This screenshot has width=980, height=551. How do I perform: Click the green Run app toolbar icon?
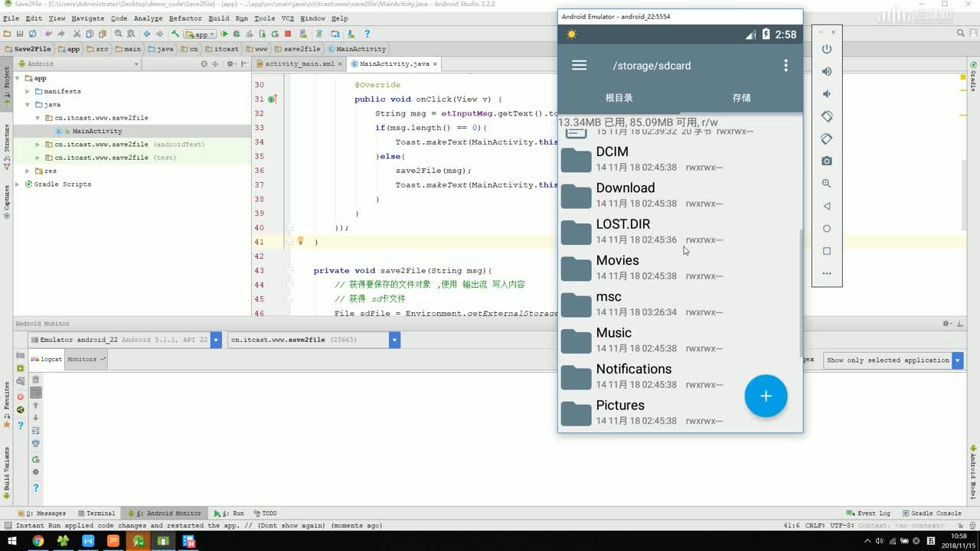point(224,34)
